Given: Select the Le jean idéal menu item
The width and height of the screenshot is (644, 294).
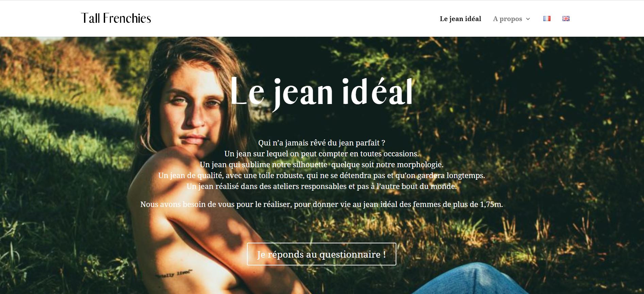Looking at the screenshot, I should (x=460, y=19).
